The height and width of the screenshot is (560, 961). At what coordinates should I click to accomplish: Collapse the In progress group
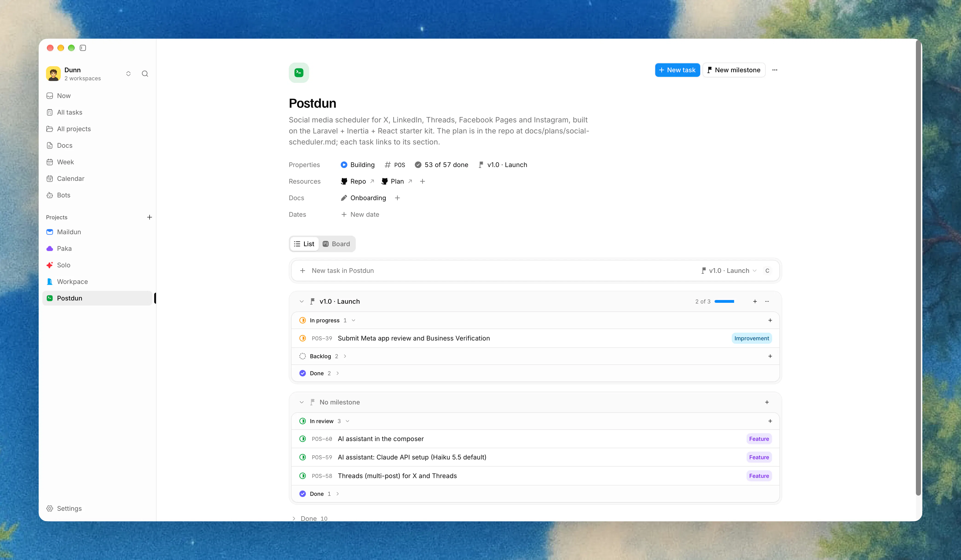click(353, 320)
